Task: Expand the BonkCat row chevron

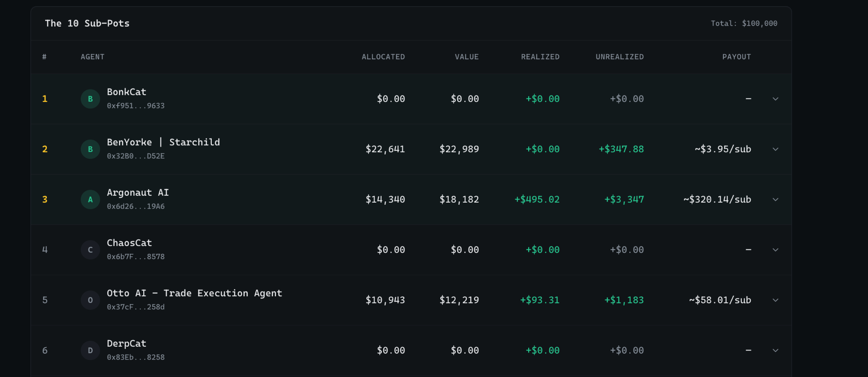Action: 776,99
